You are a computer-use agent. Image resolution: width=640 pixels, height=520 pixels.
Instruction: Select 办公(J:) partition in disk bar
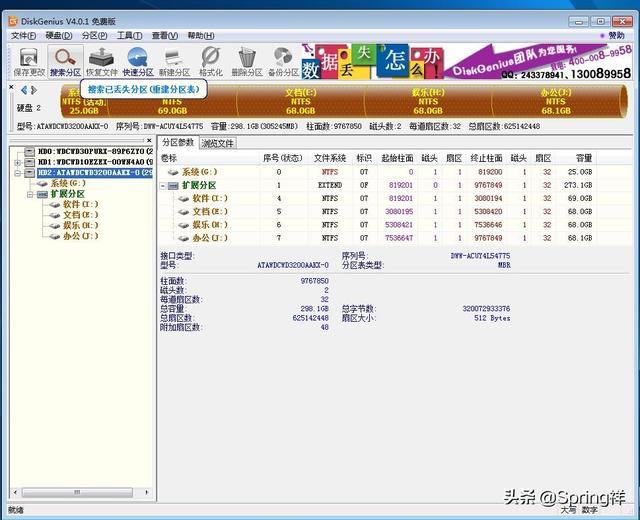[556, 102]
